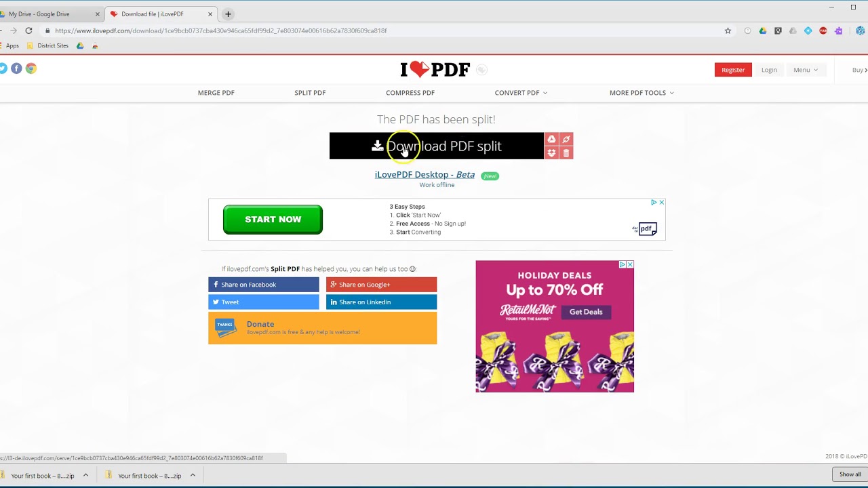Expand options for second downloaded zip

tap(193, 476)
